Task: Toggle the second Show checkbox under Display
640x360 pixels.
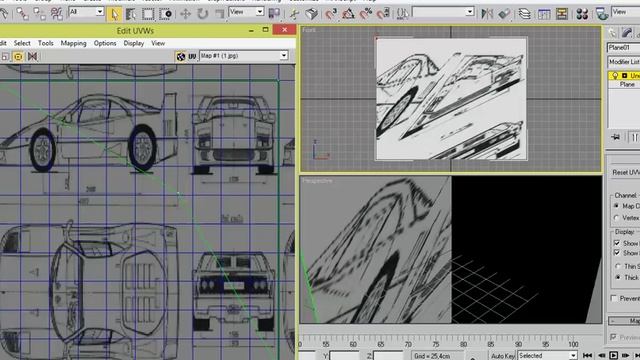Action: coord(617,253)
